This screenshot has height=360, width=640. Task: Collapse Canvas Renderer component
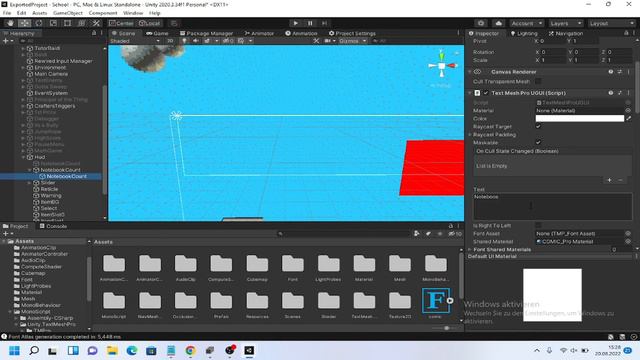(470, 72)
